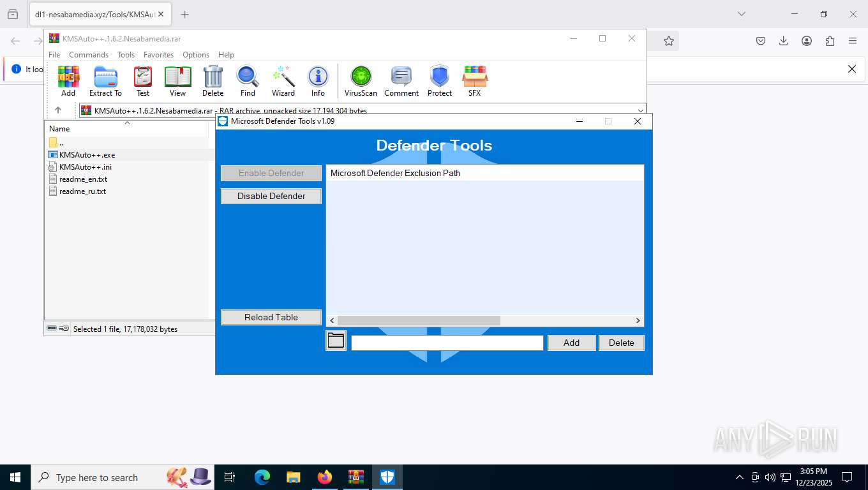The image size is (868, 490).
Task: Click horizontal scrollbar right arrow in exclusion list
Action: (638, 320)
